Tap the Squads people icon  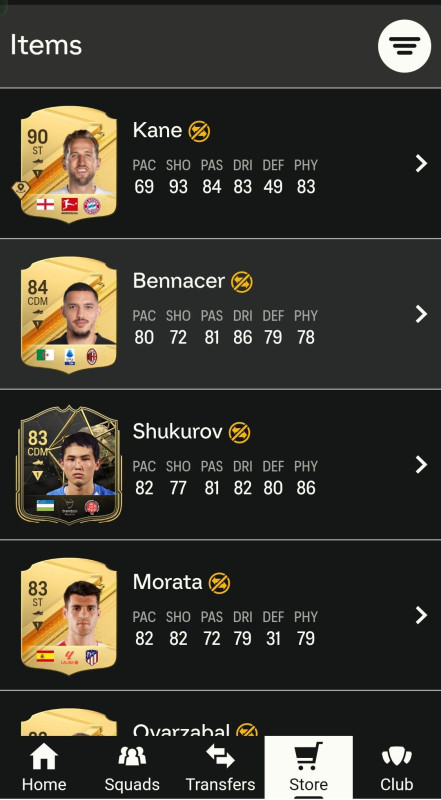click(132, 756)
